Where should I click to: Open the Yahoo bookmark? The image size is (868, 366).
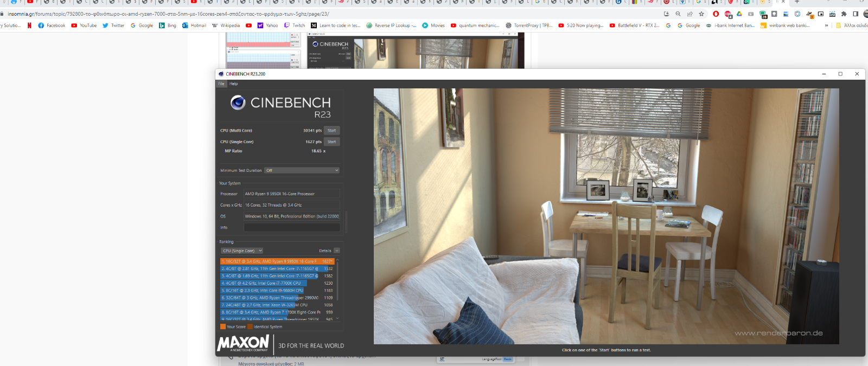point(268,25)
